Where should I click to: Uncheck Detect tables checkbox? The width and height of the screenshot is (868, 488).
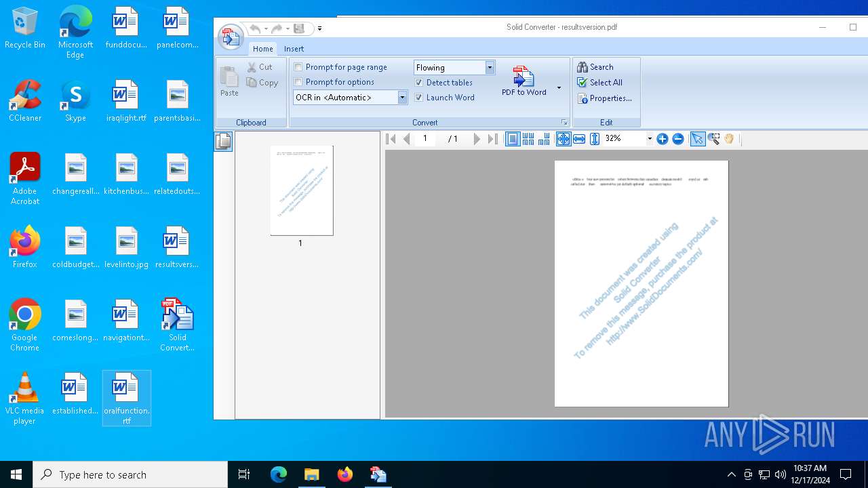(419, 83)
